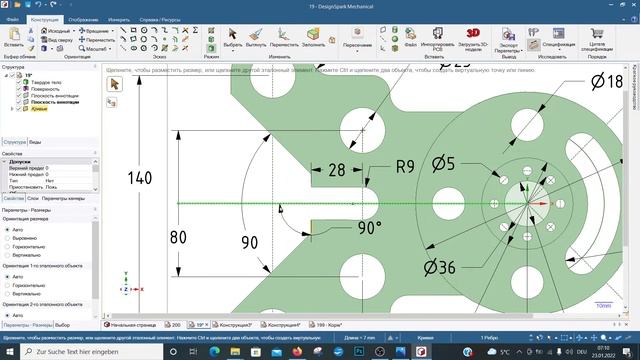Collapse the Допуски properties group
The width and height of the screenshot is (640, 360).
[4, 162]
